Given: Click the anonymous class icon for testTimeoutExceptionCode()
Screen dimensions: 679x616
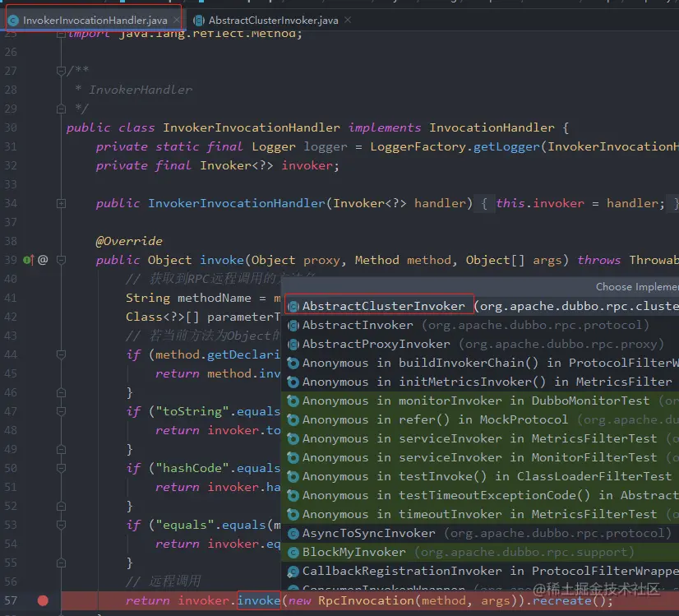Looking at the screenshot, I should click(x=293, y=496).
